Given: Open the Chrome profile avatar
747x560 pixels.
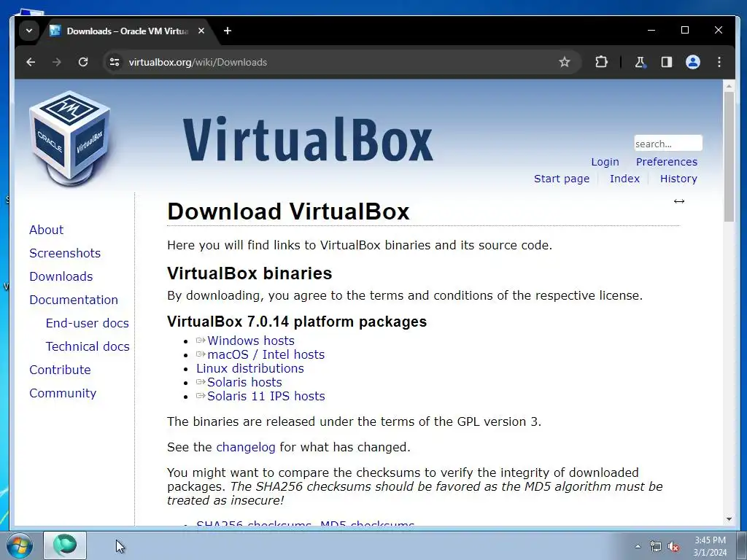Looking at the screenshot, I should (693, 62).
